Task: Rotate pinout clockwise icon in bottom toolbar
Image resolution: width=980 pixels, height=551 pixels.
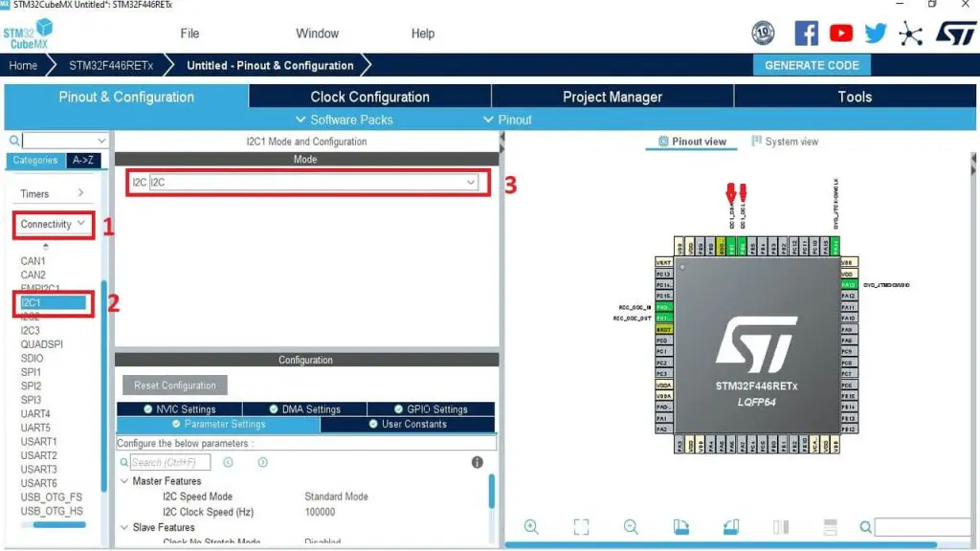Action: tap(681, 527)
